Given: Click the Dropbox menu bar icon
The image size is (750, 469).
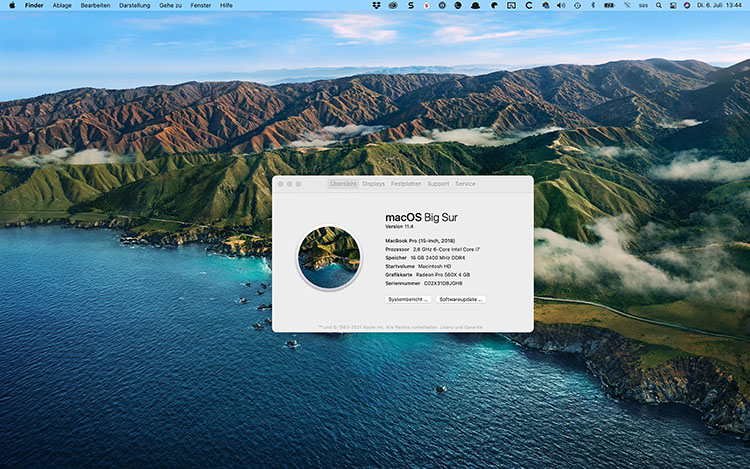Looking at the screenshot, I should click(x=375, y=5).
